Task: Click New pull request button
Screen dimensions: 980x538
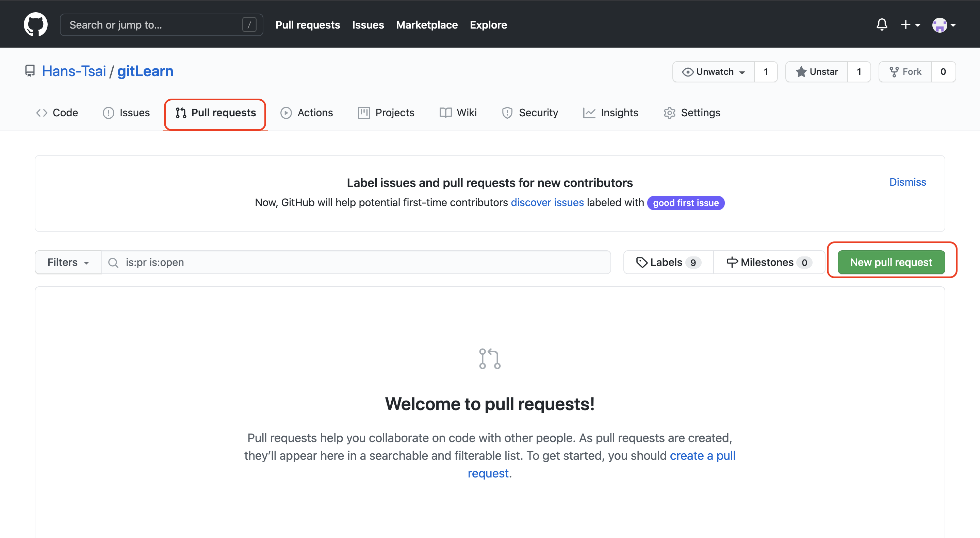Action: point(891,262)
